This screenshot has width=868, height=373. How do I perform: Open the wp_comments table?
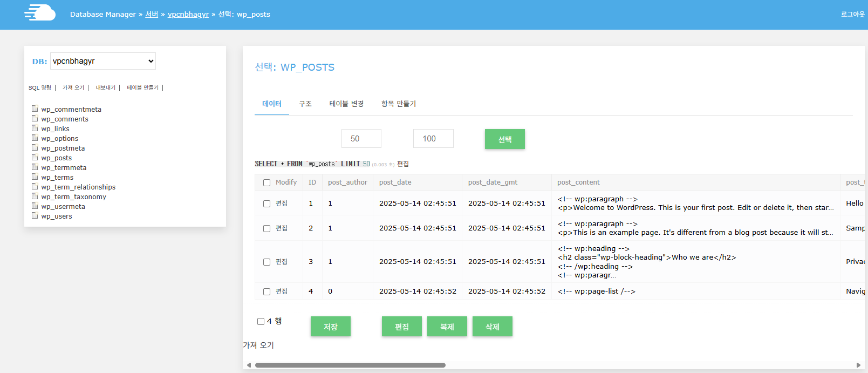click(x=65, y=119)
